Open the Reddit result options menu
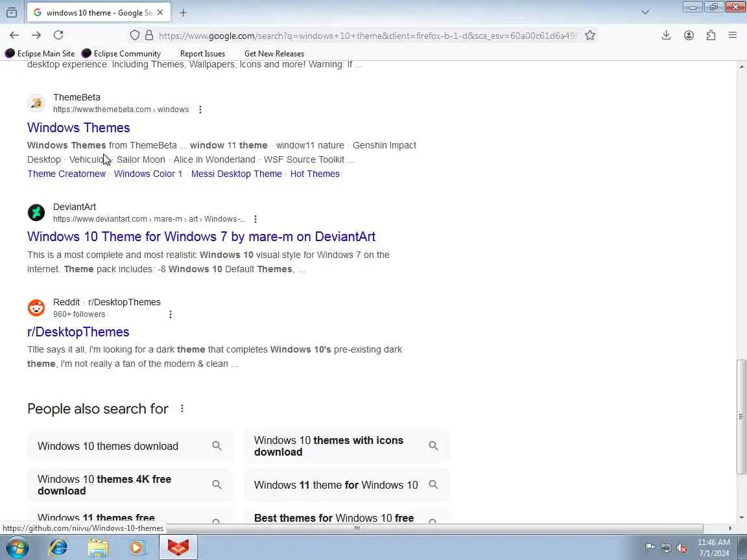 171,314
